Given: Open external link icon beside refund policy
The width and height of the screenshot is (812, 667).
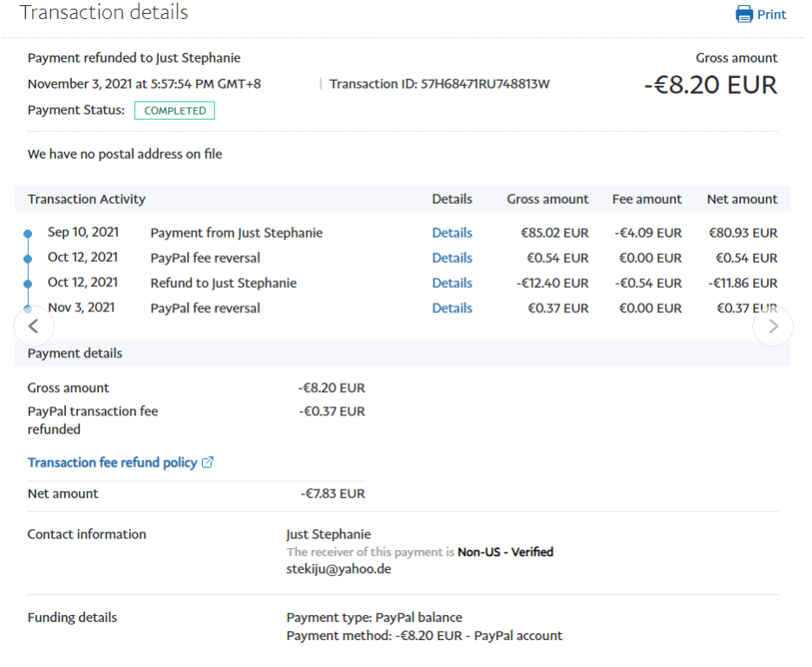Looking at the screenshot, I should pos(207,462).
